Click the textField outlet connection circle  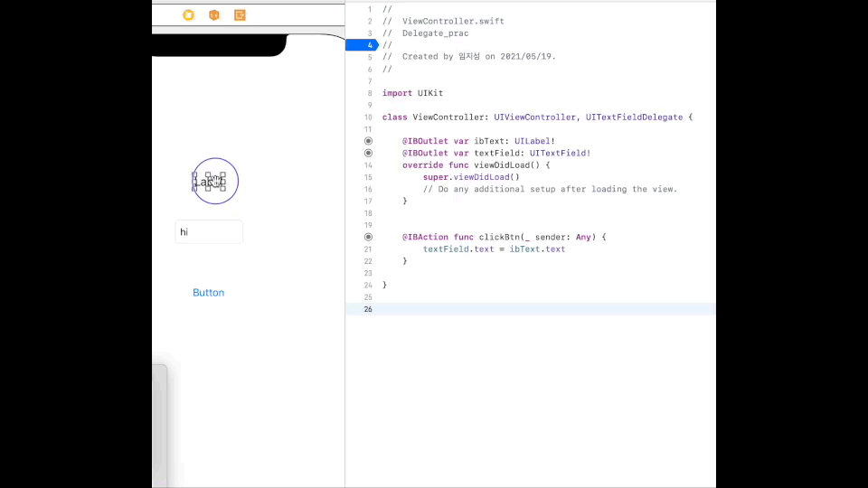coord(368,154)
